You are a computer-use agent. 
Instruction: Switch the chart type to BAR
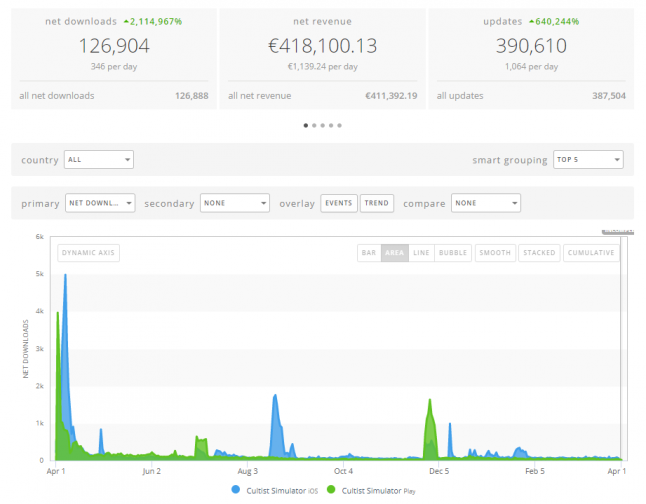tap(369, 253)
